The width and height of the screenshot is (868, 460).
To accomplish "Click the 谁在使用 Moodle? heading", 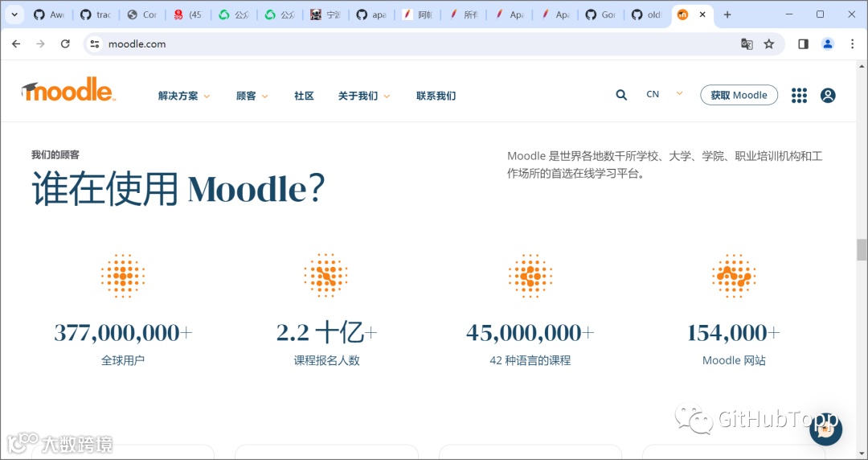I will click(x=178, y=190).
